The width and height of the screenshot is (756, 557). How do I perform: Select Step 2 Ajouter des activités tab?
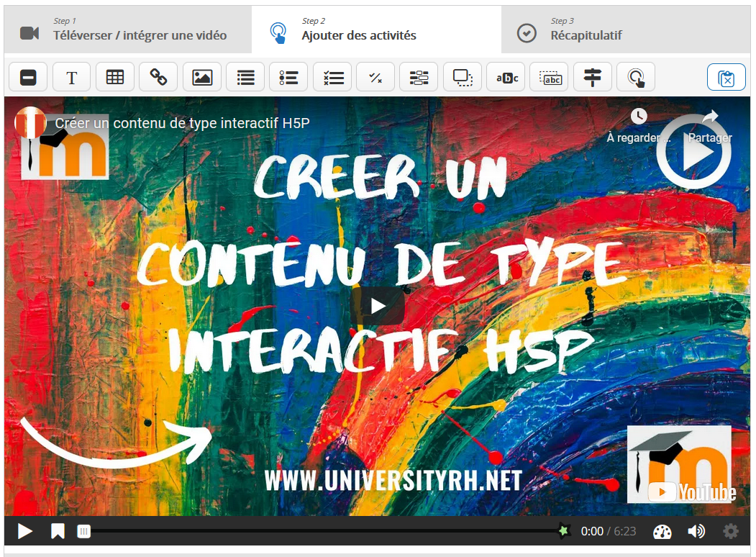pyautogui.click(x=376, y=30)
